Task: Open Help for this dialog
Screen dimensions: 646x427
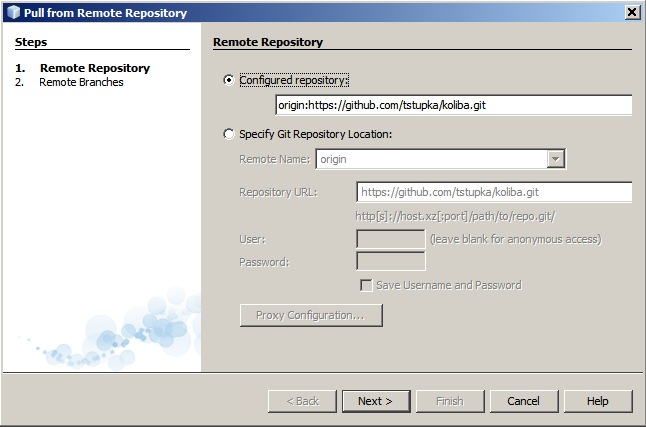Action: click(x=597, y=401)
